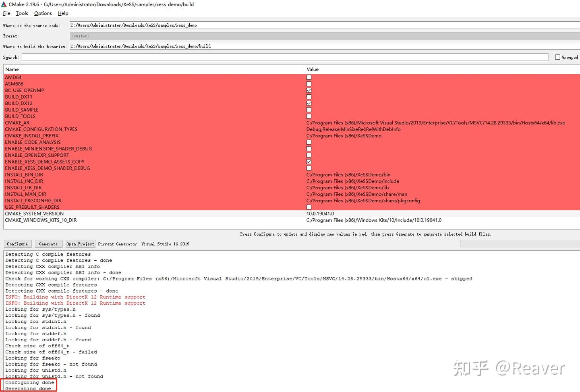Click inside the Search field
This screenshot has width=580, height=392.
coord(282,57)
